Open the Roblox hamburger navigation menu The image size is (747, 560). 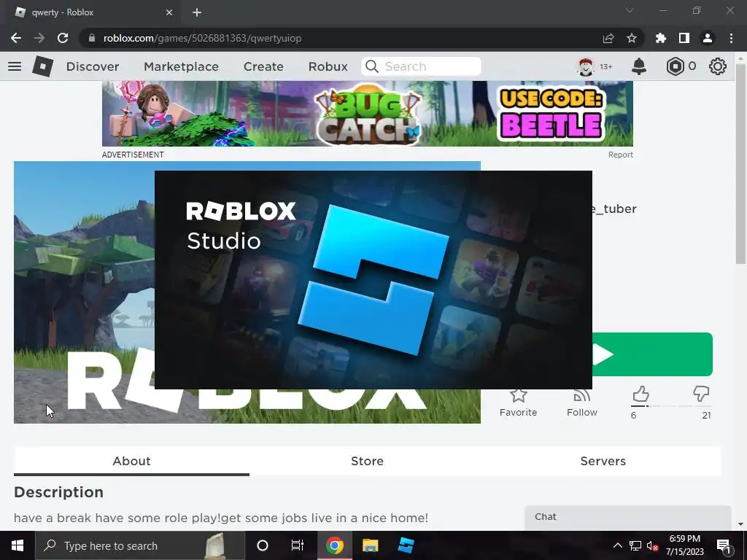[x=15, y=66]
